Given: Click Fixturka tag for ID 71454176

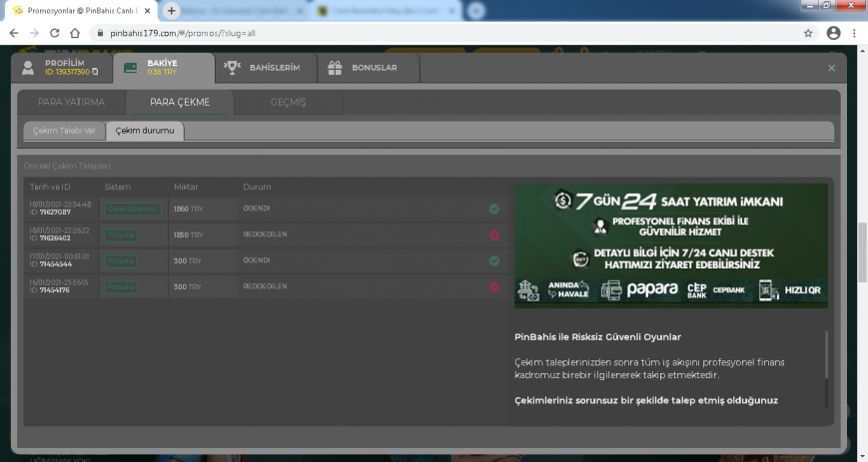Looking at the screenshot, I should pos(121,287).
